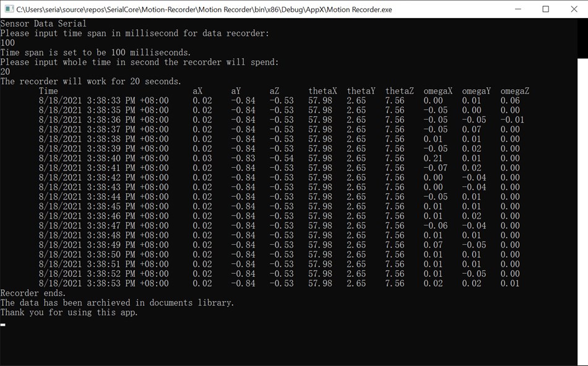Click the 'Please input time span in millisecond' prompt
The image size is (588, 366).
coord(135,33)
